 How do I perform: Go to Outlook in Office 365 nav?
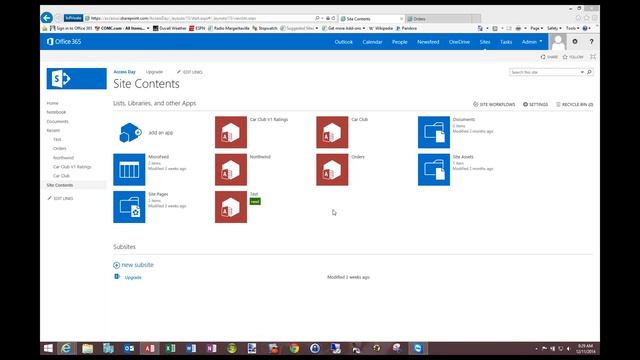click(344, 42)
